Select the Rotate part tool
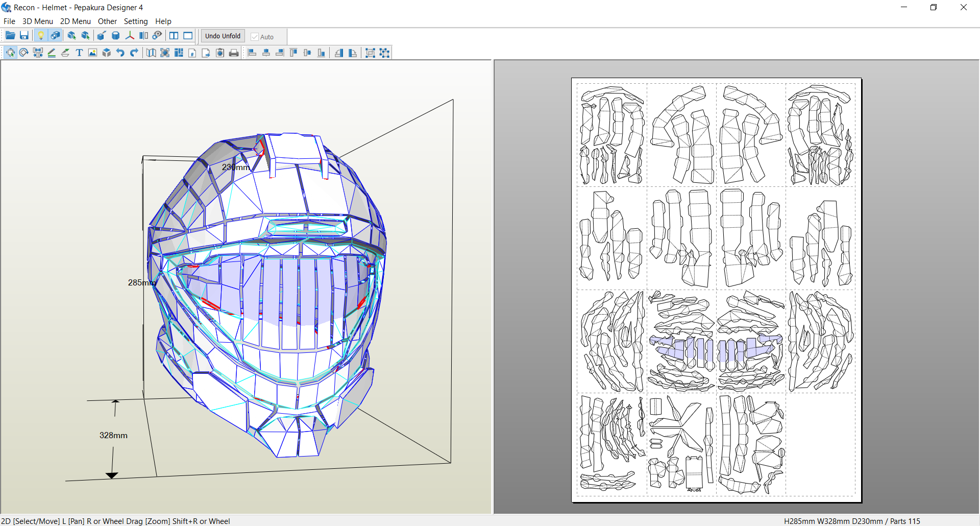980x526 pixels. click(x=24, y=53)
